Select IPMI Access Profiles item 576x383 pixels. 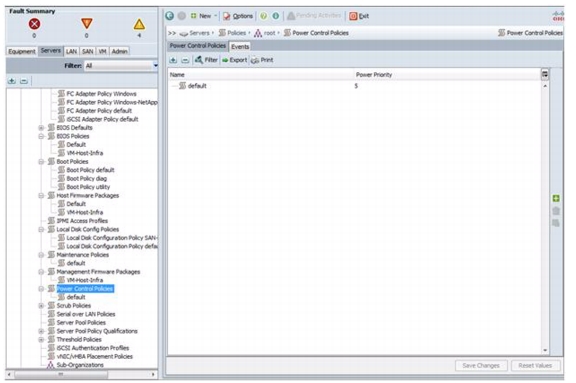(82, 221)
